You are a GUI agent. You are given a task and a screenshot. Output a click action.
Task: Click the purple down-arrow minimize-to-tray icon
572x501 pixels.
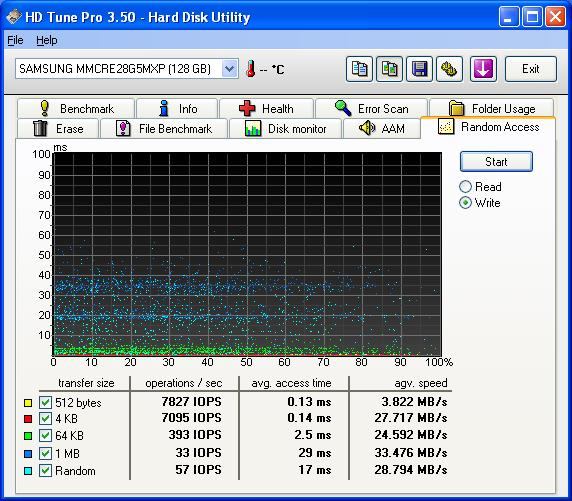click(483, 69)
